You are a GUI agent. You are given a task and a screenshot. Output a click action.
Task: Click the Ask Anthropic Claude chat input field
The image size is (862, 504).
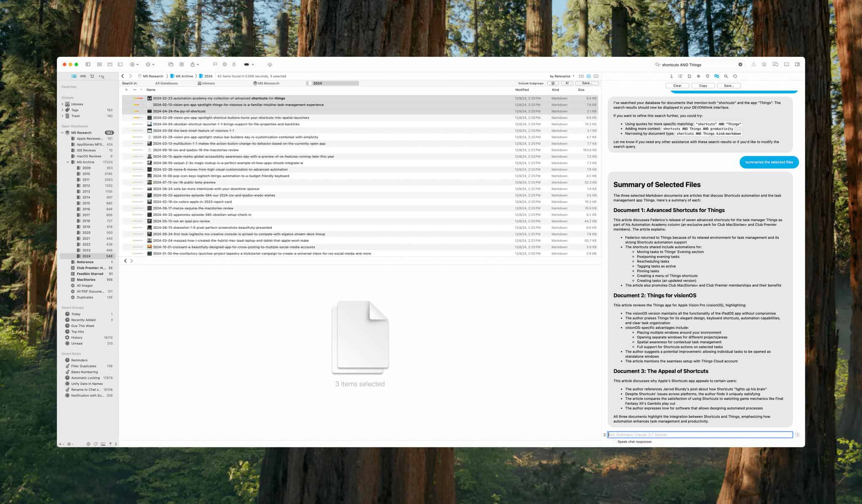tap(700, 435)
